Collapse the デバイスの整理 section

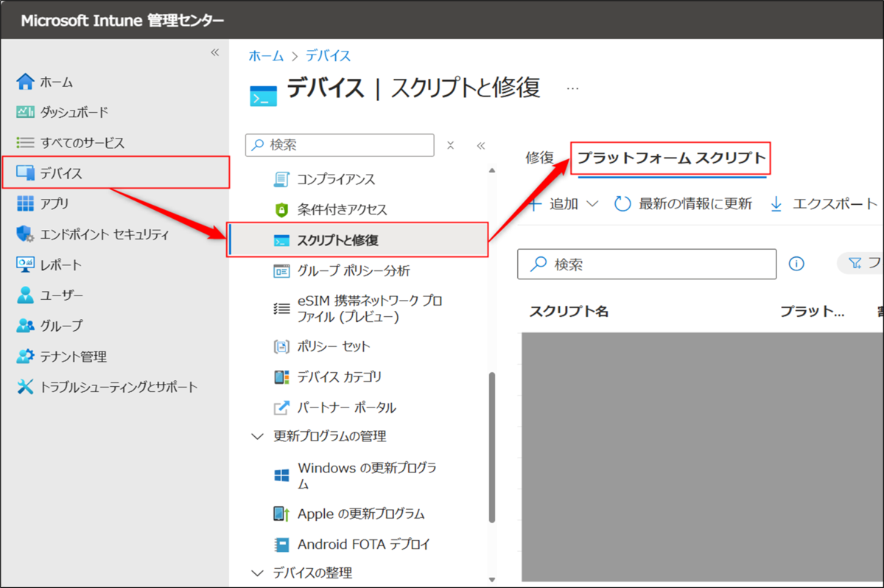(x=257, y=573)
